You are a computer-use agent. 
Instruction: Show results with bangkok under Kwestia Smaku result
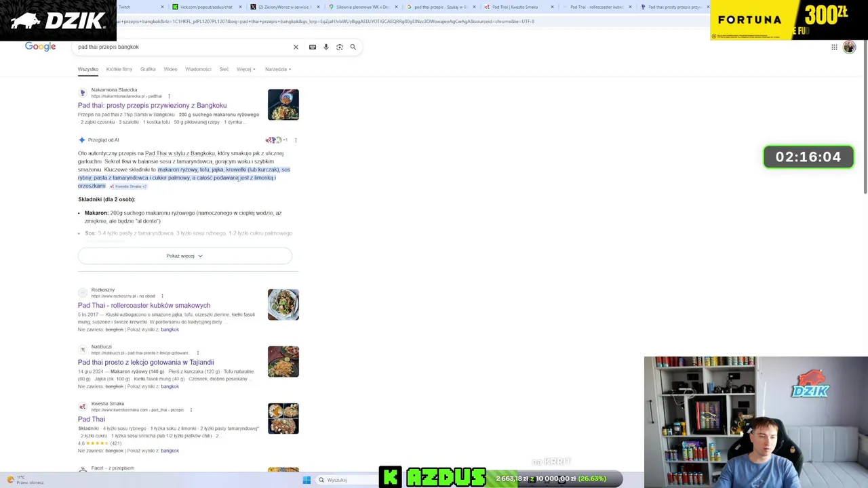[x=170, y=451]
